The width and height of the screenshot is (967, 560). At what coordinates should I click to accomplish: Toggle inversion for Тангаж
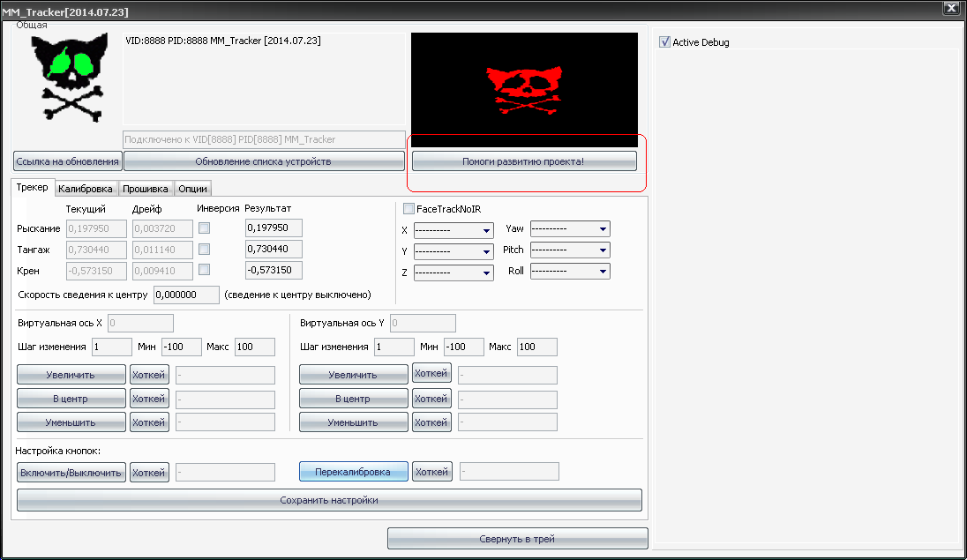click(x=204, y=250)
